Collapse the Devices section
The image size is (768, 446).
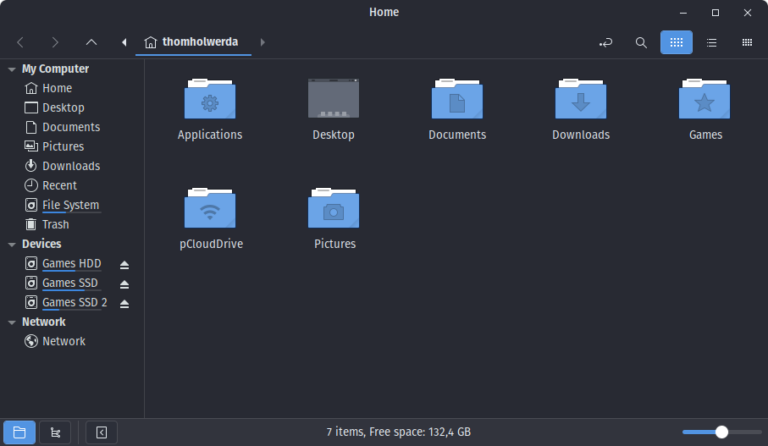[x=12, y=244]
